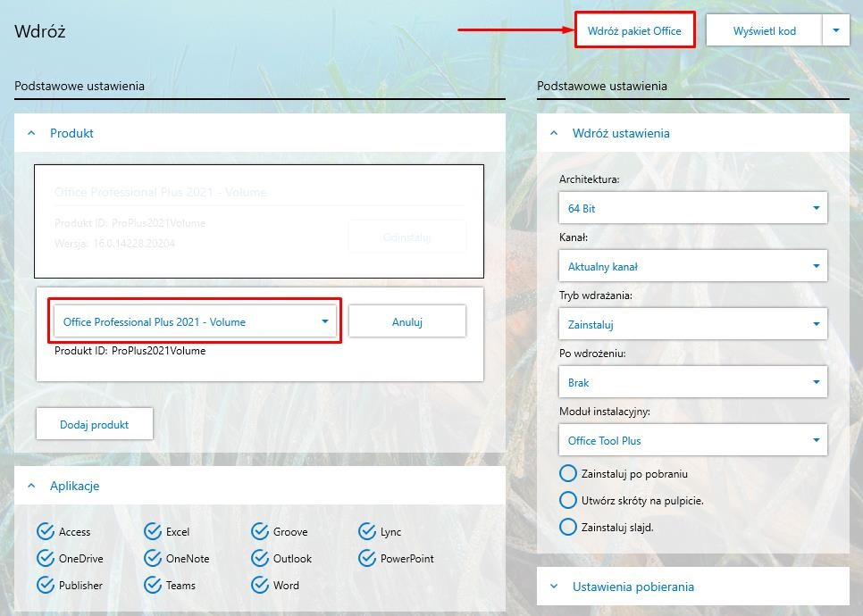Open Office Professional Plus 2021 product dropdown
863x616 pixels.
pyautogui.click(x=195, y=321)
